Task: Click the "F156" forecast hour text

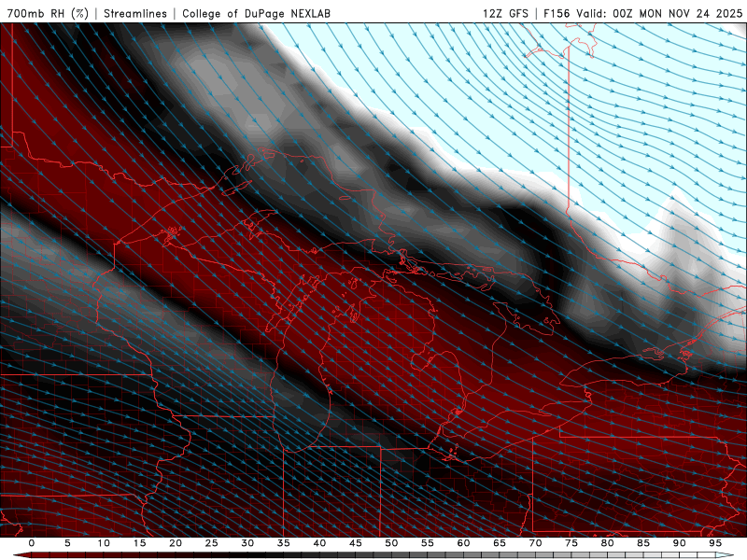Action: click(557, 13)
